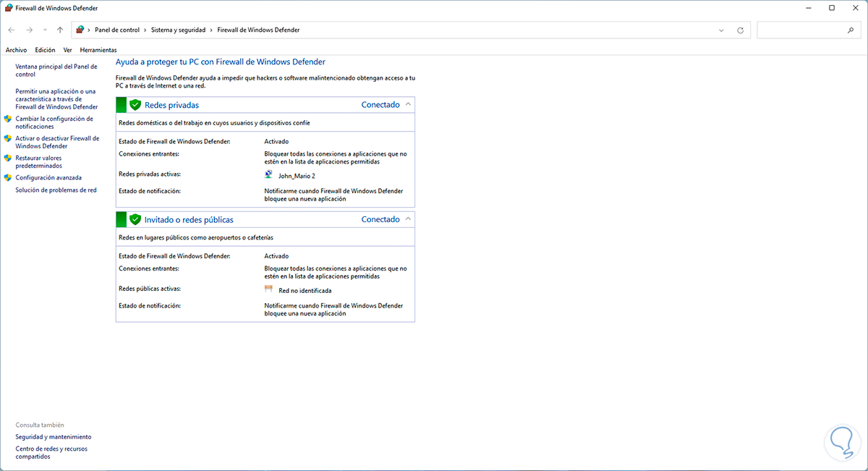Collapse the Redes privadas section chevron
Screen dimensions: 868x471
coord(408,104)
